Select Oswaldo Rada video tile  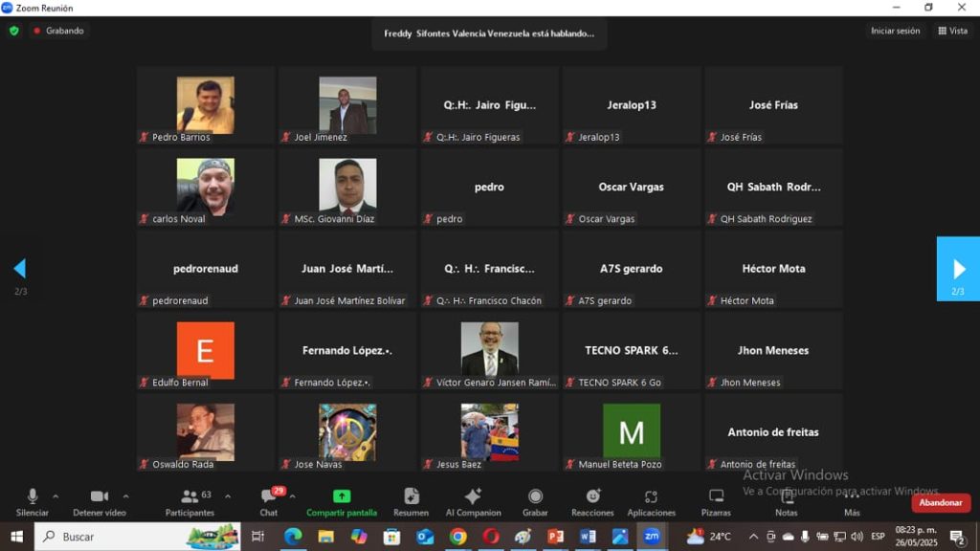pyautogui.click(x=206, y=432)
